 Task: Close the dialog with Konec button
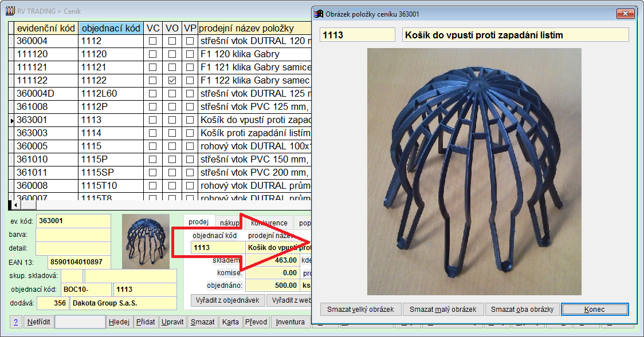594,309
